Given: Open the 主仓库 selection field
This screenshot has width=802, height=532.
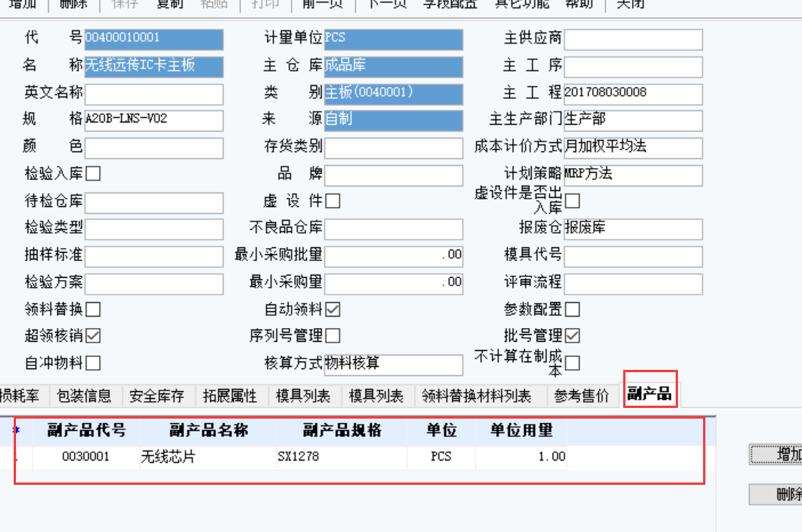Looking at the screenshot, I should pos(393,66).
